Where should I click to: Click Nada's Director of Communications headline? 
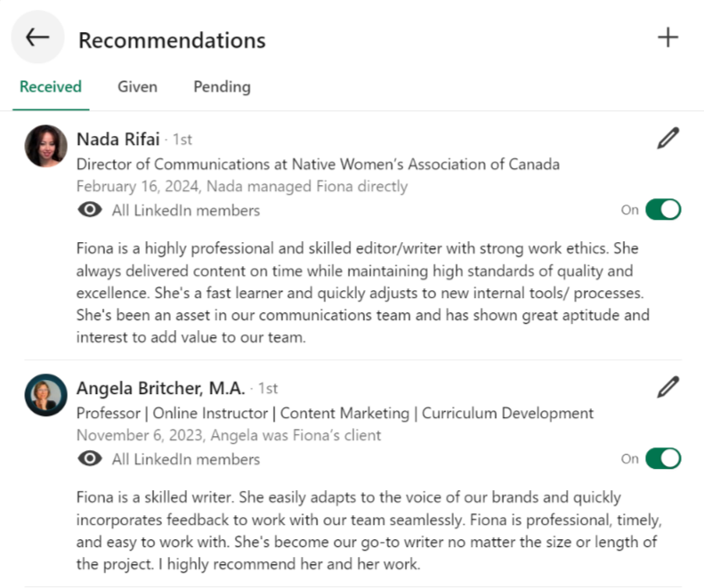point(318,164)
